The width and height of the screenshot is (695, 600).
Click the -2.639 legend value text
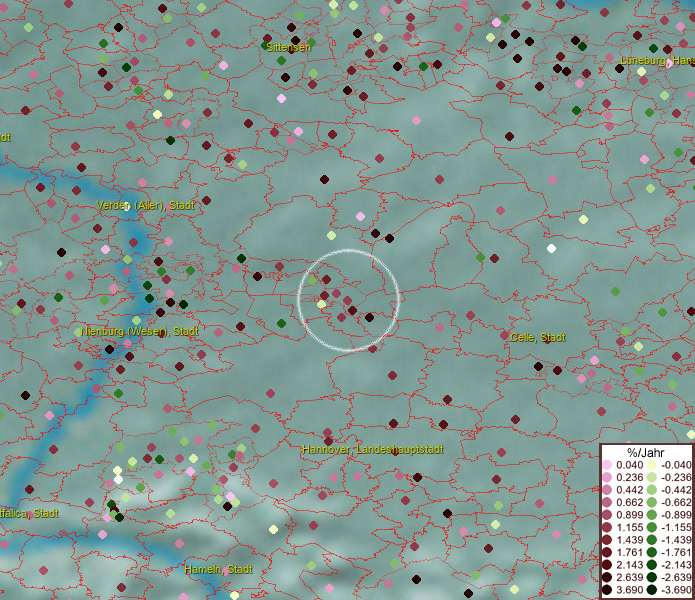coord(676,577)
